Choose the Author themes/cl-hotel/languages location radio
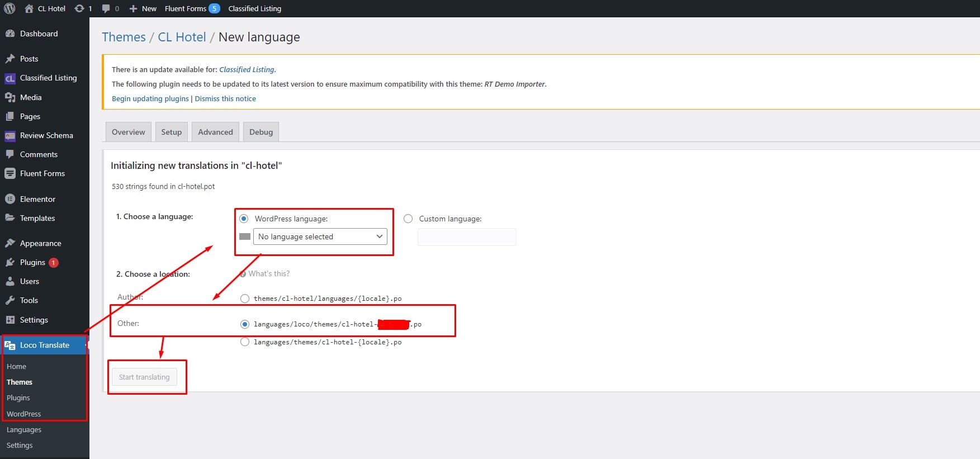 tap(244, 299)
